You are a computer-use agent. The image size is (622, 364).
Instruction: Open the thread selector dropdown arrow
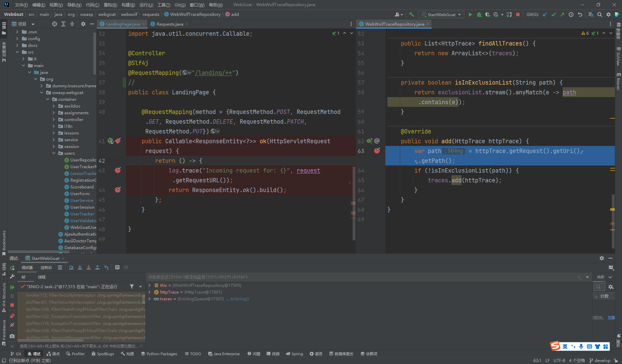tap(140, 286)
